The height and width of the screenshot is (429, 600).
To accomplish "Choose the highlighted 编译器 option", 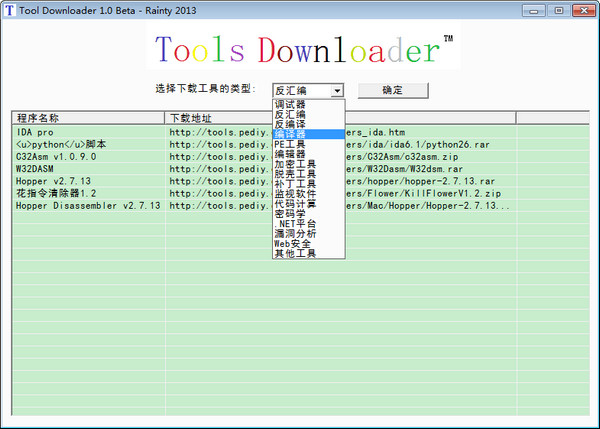I will (x=290, y=134).
